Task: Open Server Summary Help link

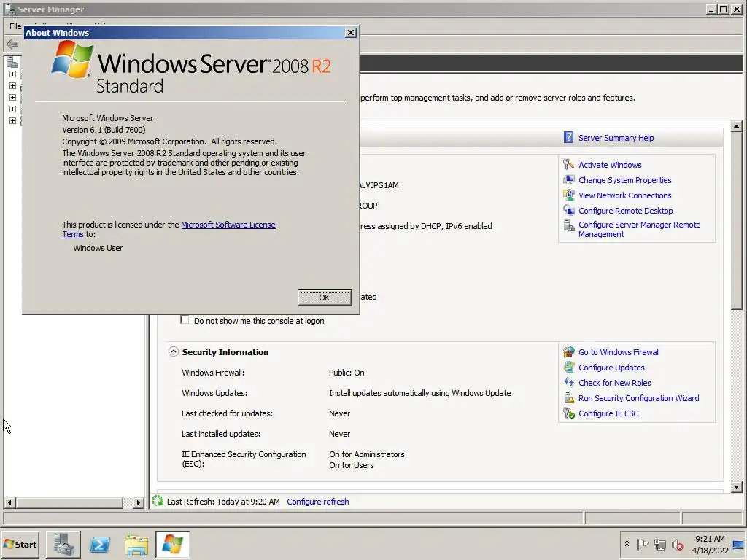Action: pos(616,138)
